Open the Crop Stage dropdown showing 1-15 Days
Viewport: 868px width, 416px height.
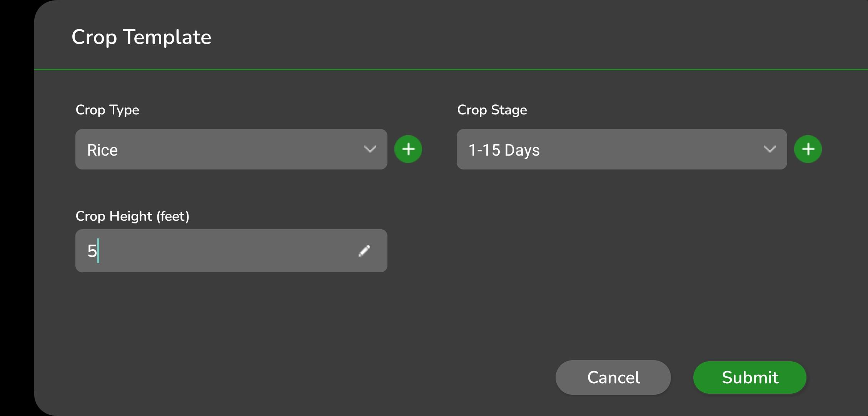621,149
